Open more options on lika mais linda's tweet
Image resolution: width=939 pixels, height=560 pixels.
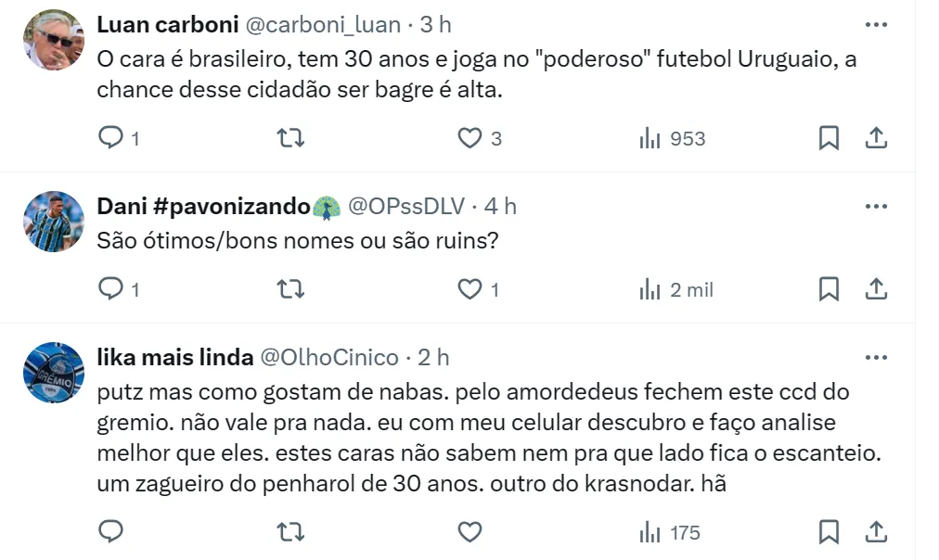tap(876, 357)
